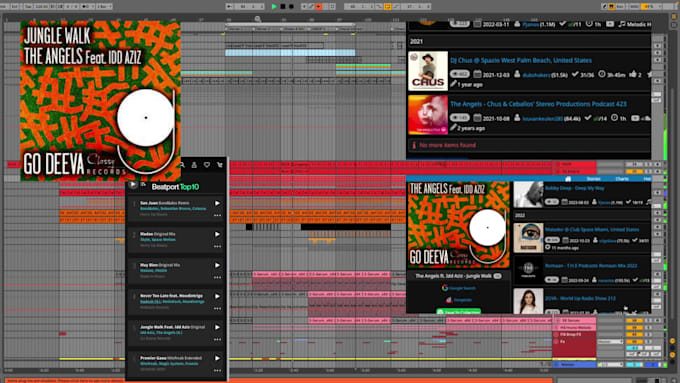The height and width of the screenshot is (383, 680).
Task: Open the Beatport account icon
Action: pos(194,165)
